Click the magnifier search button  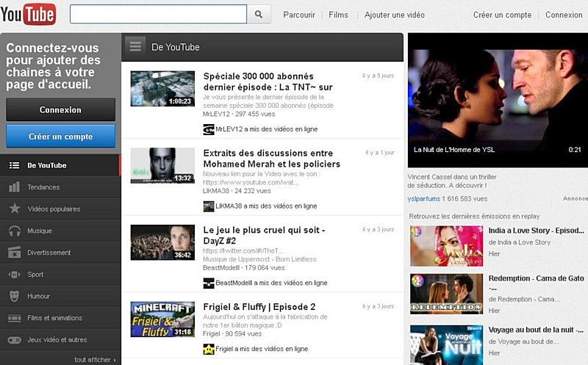[259, 14]
